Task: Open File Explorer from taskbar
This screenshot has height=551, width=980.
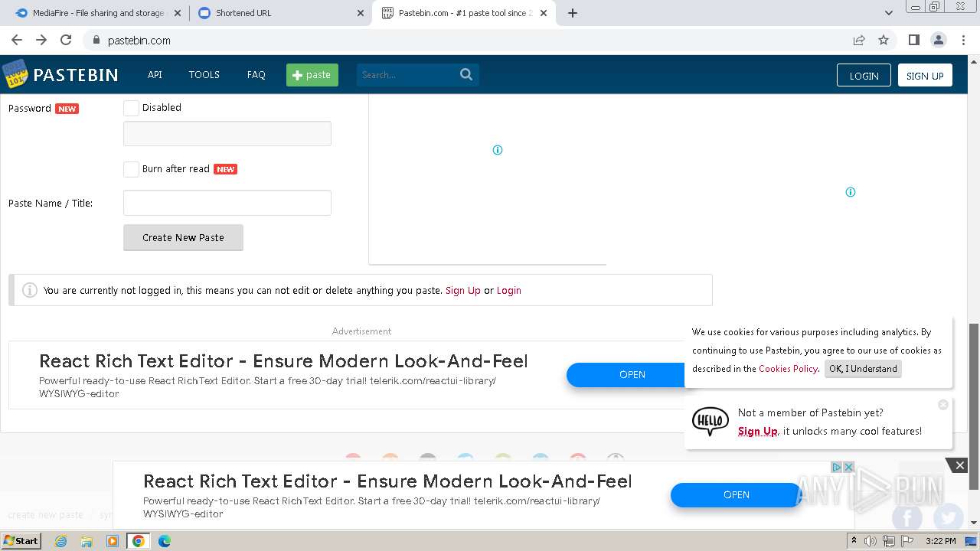Action: (87, 541)
